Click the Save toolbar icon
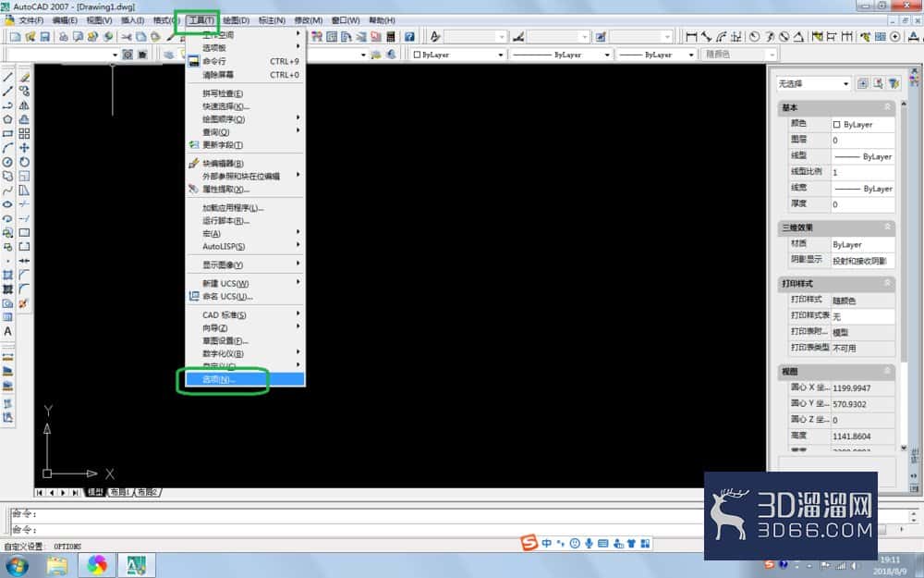 coord(44,37)
